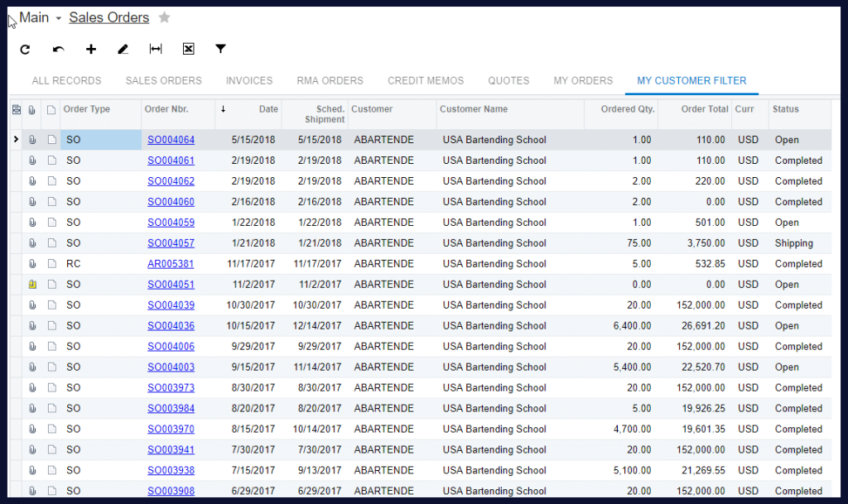The image size is (848, 504).
Task: Switch to INVOICES tab
Action: (x=249, y=80)
